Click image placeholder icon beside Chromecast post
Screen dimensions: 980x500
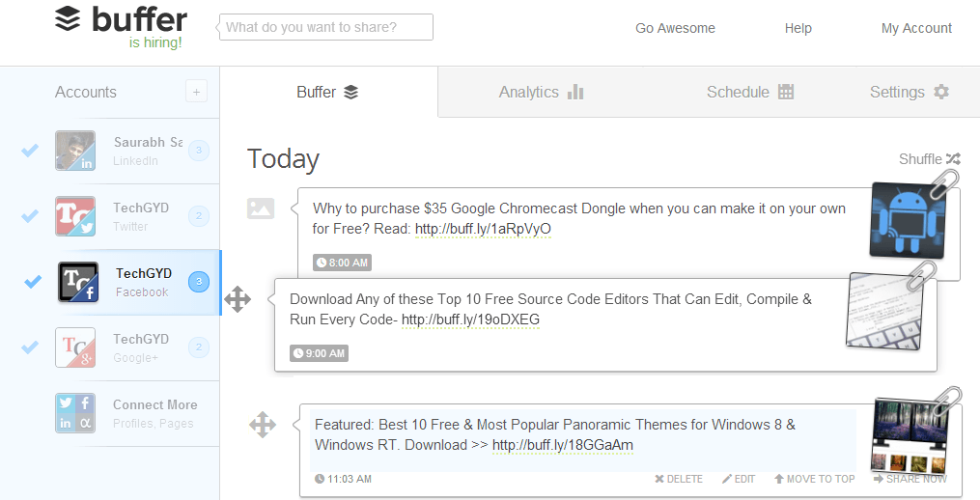tap(261, 208)
